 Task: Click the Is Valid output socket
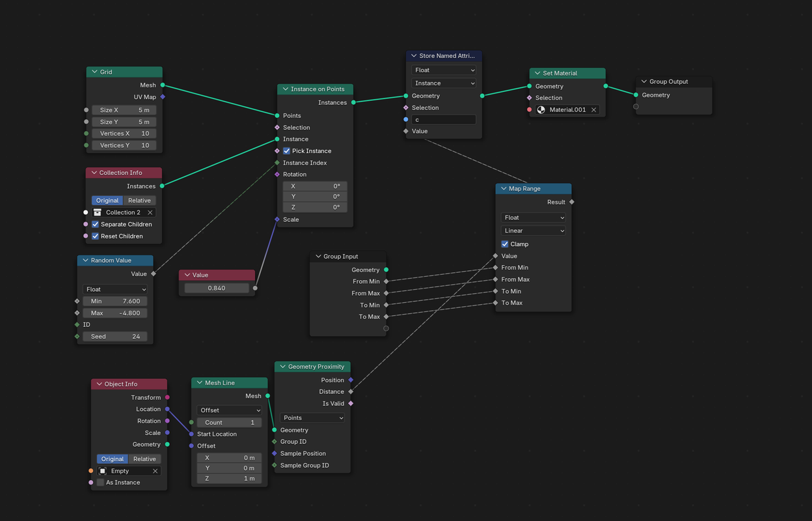click(x=351, y=403)
